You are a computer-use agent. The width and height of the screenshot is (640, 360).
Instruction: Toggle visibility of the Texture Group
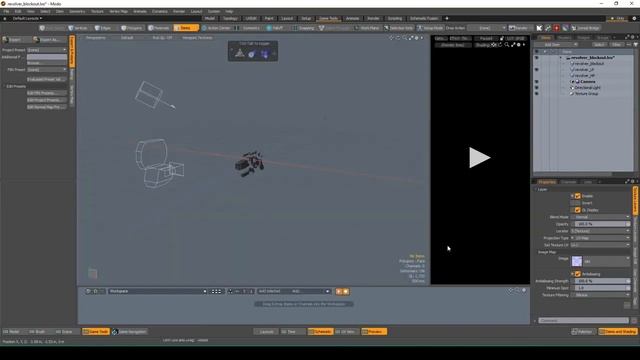tap(537, 94)
